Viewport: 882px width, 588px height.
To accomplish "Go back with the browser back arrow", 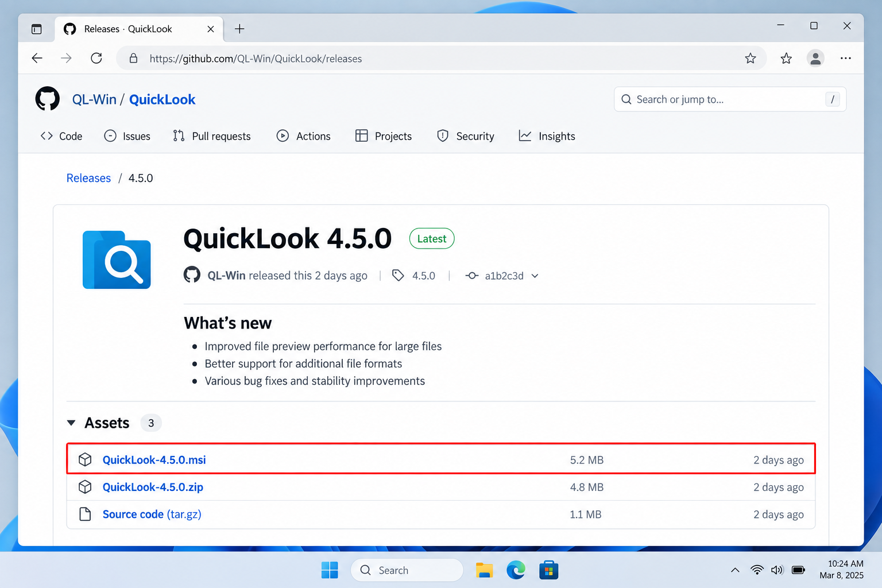I will click(x=37, y=58).
